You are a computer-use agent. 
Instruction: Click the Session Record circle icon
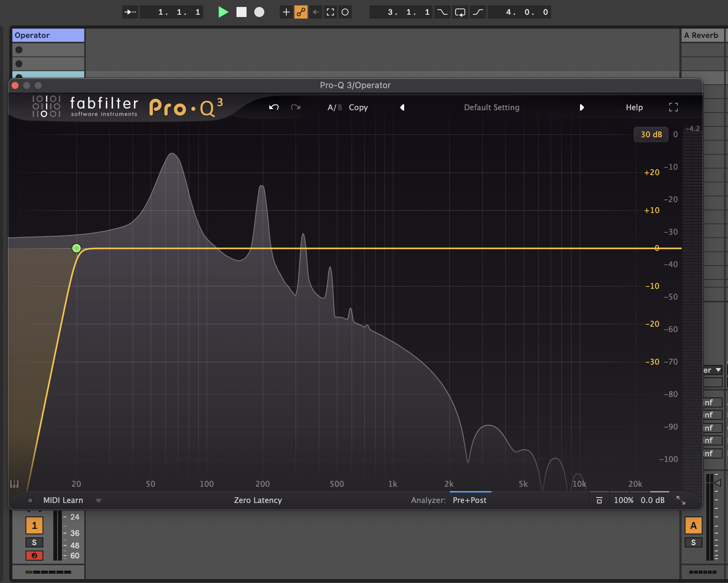point(345,12)
